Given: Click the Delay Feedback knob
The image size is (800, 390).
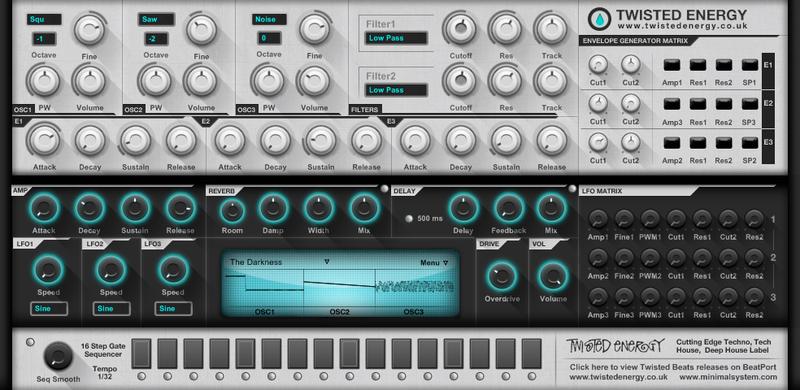Looking at the screenshot, I should (508, 208).
